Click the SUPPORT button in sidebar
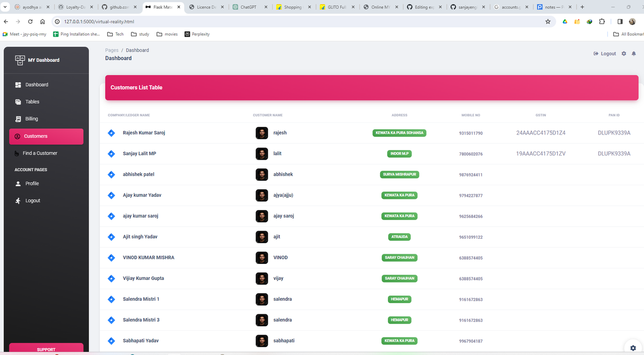 [x=46, y=349]
